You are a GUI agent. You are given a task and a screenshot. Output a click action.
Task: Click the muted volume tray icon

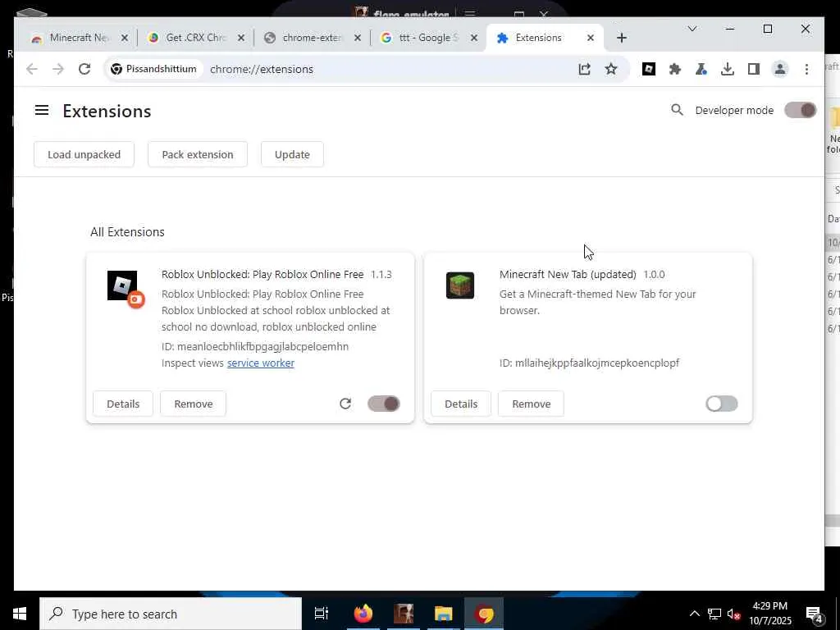pyautogui.click(x=733, y=614)
